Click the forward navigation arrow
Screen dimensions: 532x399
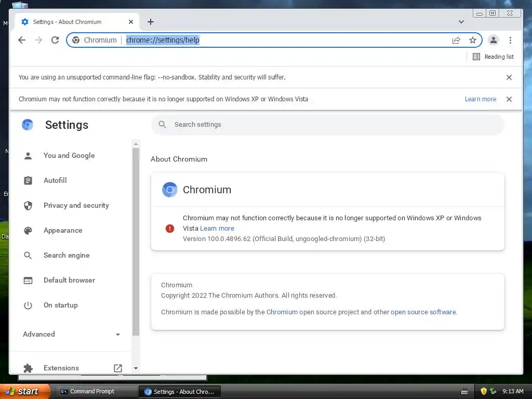tap(38, 40)
